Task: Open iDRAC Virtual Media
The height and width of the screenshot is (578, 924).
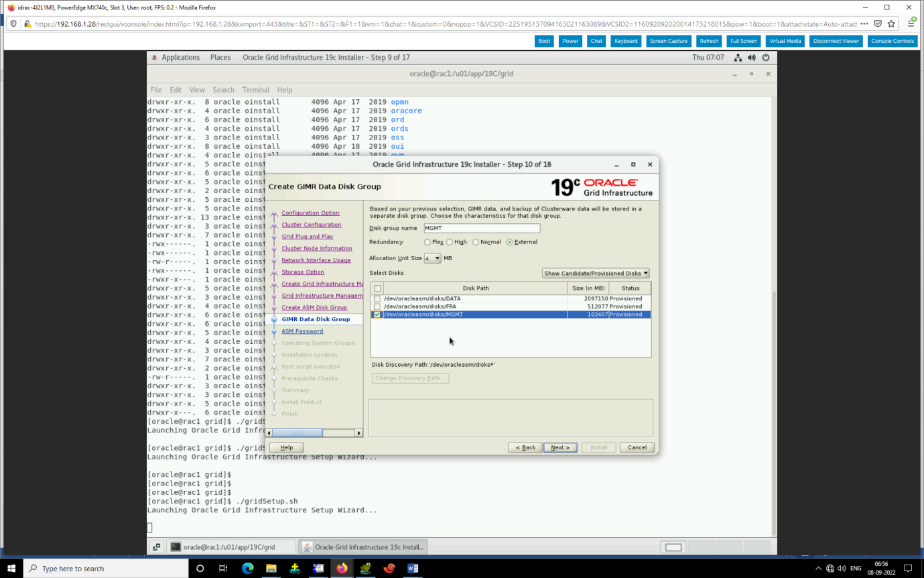Action: (785, 41)
